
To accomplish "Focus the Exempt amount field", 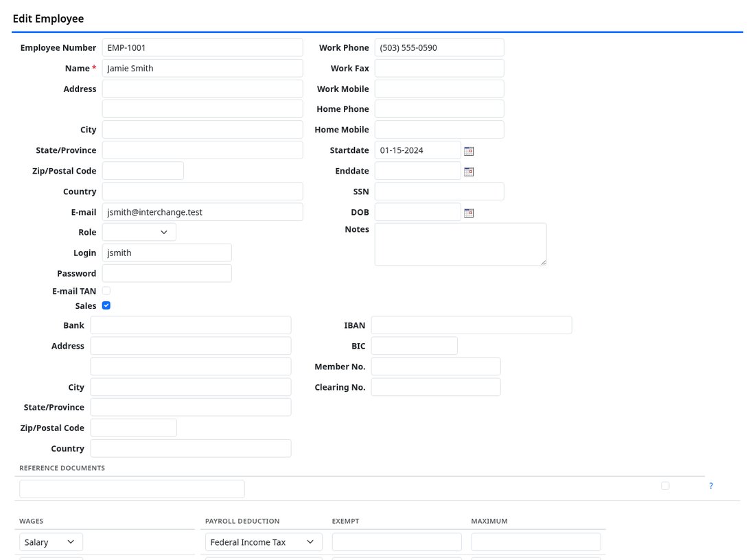I will click(397, 541).
